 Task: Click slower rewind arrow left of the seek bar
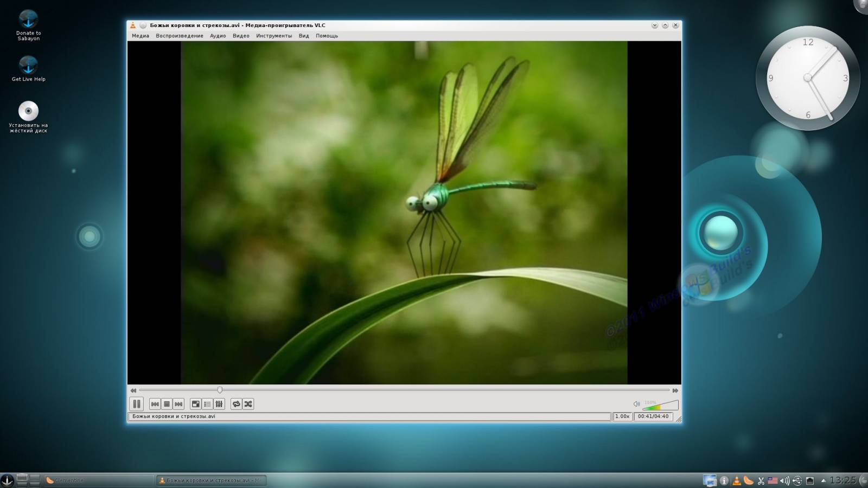coord(133,390)
